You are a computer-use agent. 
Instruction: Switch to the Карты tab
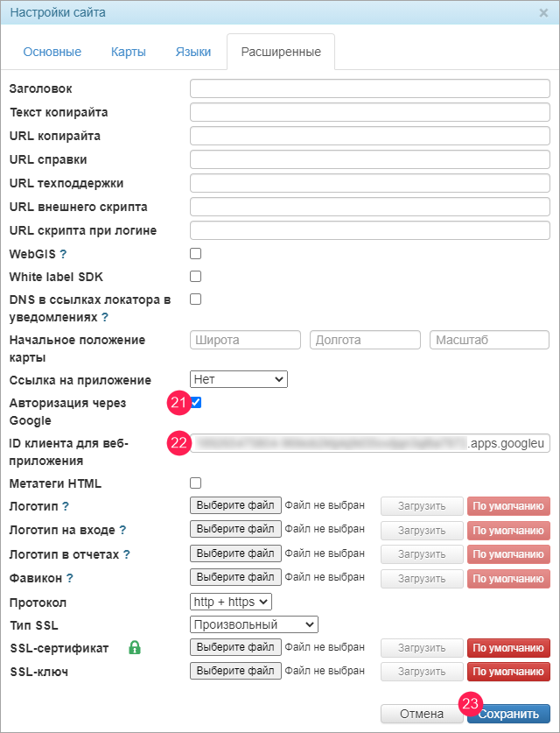(x=129, y=52)
